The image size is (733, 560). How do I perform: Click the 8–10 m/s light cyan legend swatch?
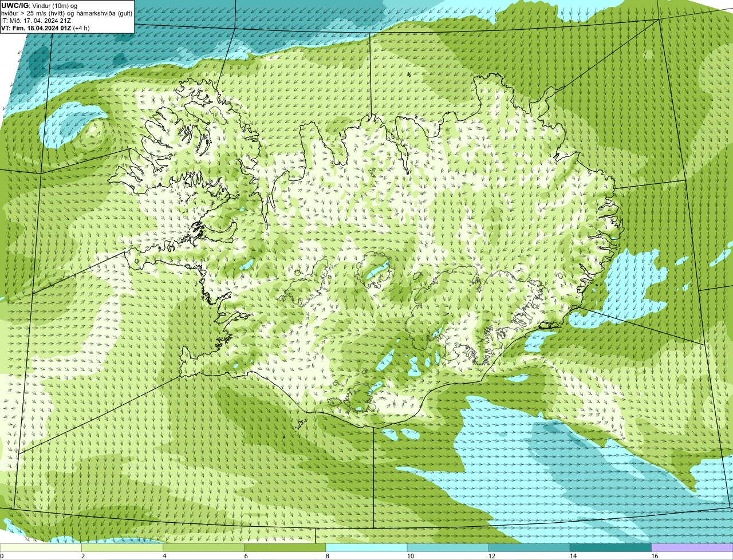pyautogui.click(x=366, y=548)
